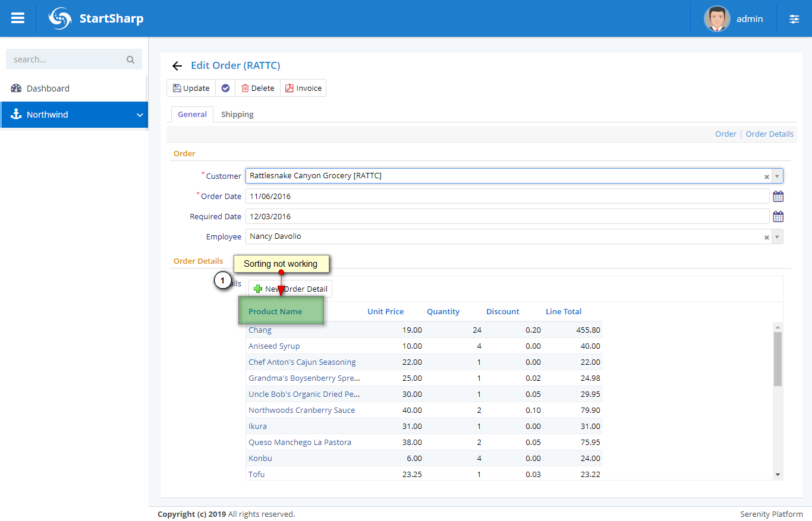Click the sidebar search magnifier icon
This screenshot has width=812, height=521.
coord(131,59)
